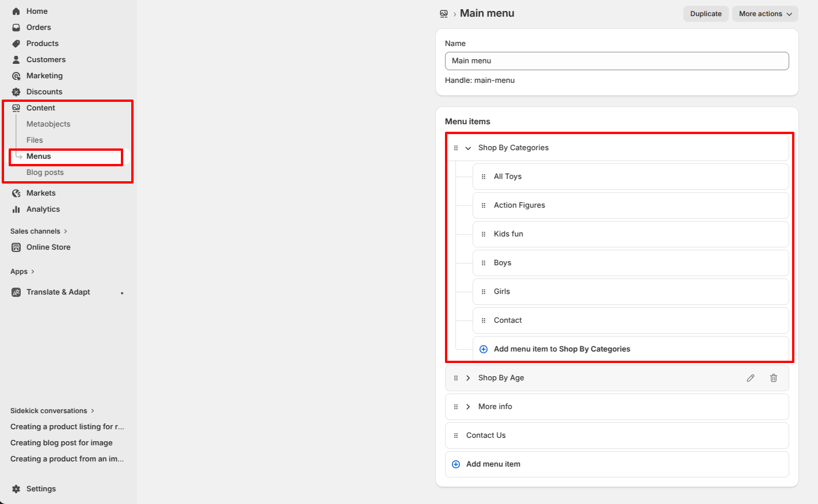The width and height of the screenshot is (818, 504).
Task: Open the More actions dropdown
Action: click(765, 14)
